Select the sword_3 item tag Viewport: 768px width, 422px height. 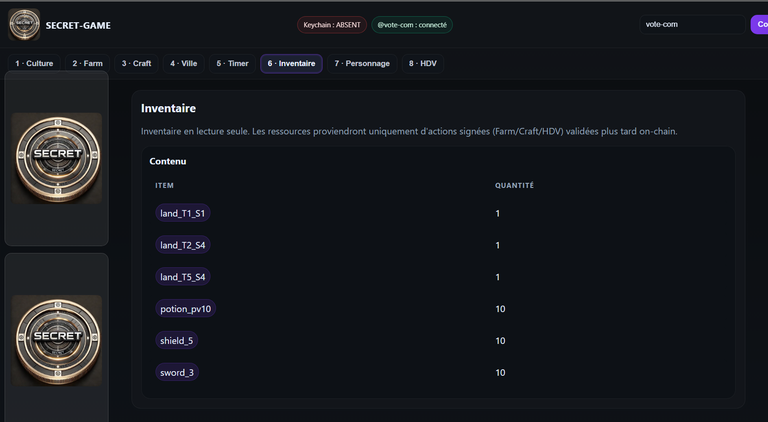point(177,373)
